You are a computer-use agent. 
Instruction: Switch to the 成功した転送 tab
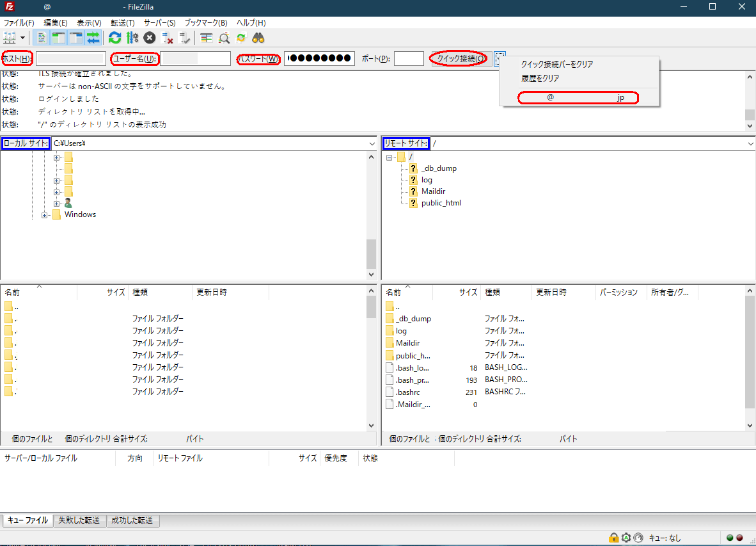click(132, 520)
